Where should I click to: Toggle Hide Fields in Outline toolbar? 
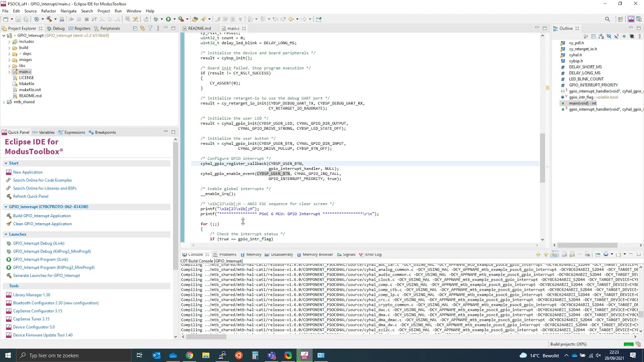(609, 36)
